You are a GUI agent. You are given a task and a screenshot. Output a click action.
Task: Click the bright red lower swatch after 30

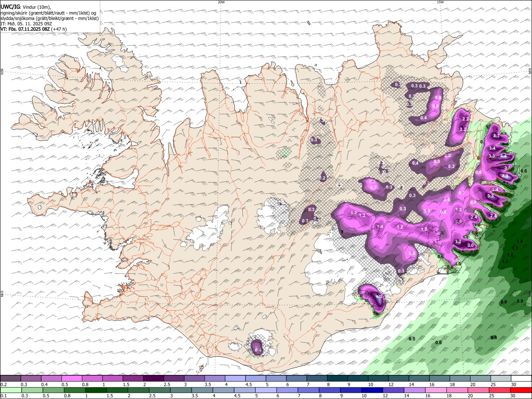coord(521,390)
